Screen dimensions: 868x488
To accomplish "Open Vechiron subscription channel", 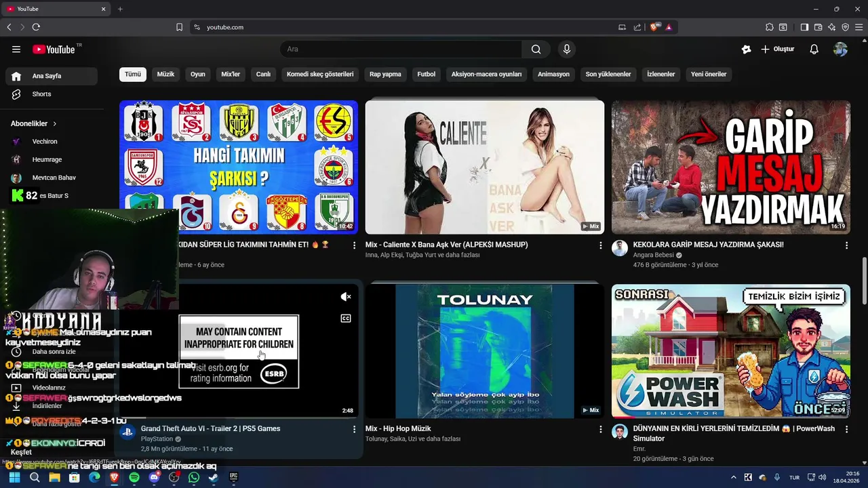I will point(52,142).
